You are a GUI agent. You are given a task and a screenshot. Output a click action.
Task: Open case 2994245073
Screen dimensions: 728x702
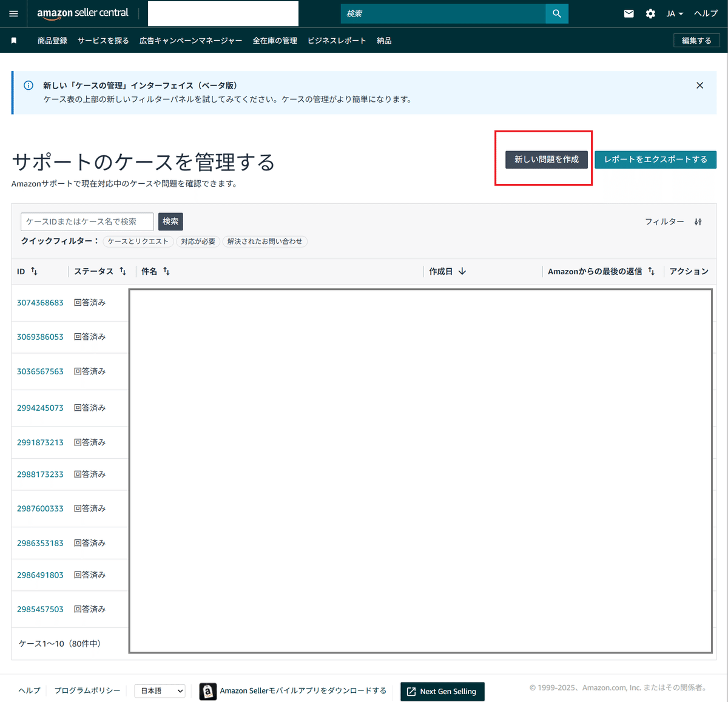(40, 408)
